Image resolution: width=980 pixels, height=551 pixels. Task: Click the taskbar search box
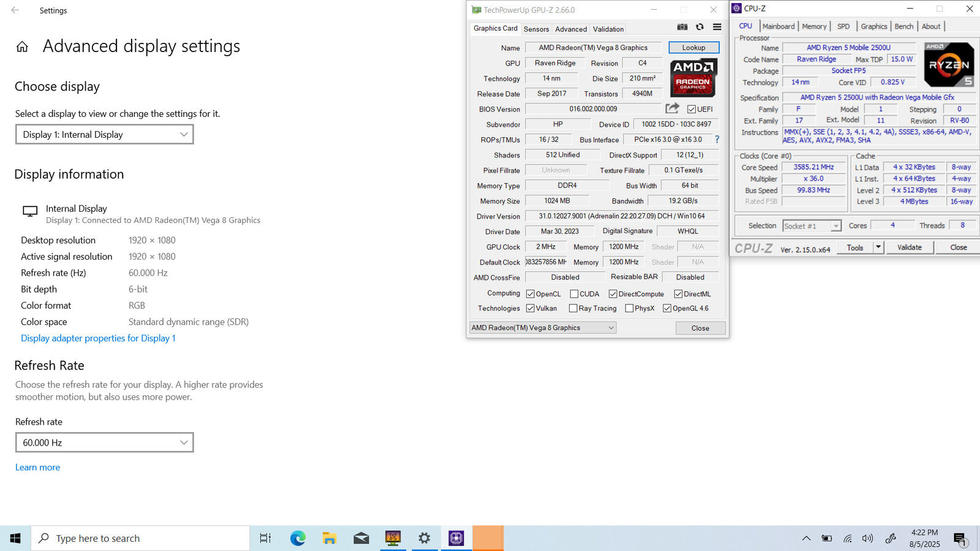141,538
